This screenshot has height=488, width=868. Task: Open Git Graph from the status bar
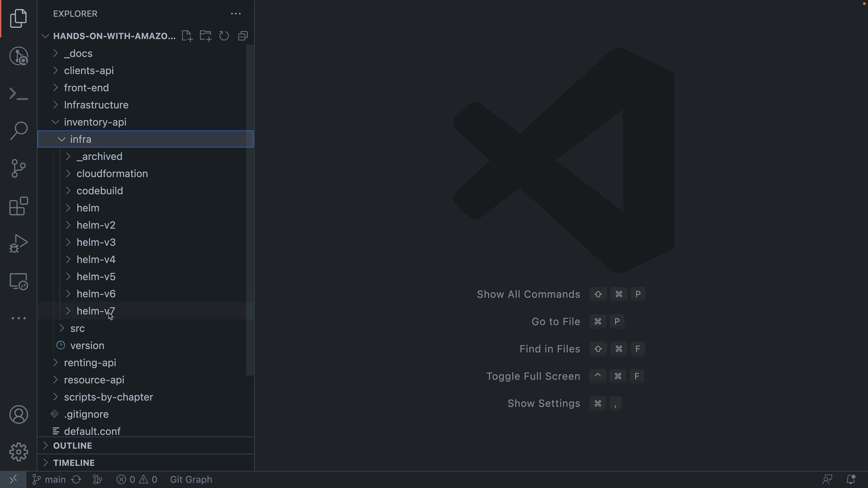pos(191,479)
